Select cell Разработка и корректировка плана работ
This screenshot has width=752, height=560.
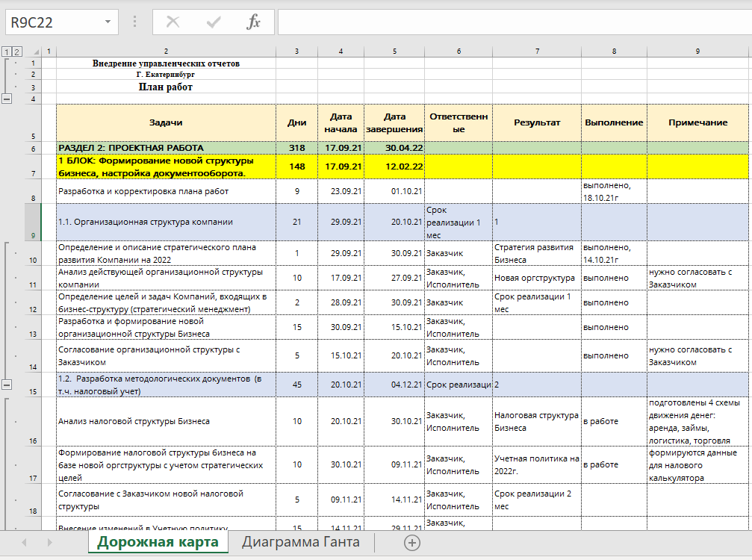pos(166,191)
